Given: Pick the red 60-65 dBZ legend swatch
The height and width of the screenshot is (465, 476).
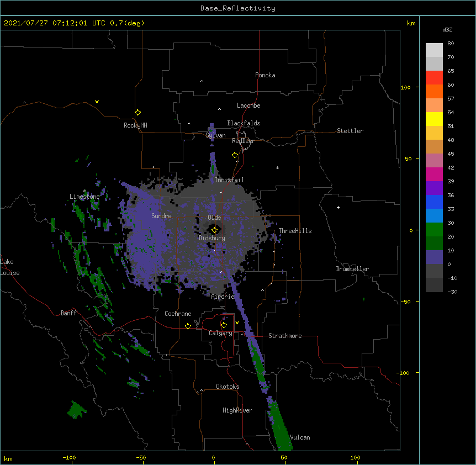Looking at the screenshot, I should pyautogui.click(x=434, y=77).
